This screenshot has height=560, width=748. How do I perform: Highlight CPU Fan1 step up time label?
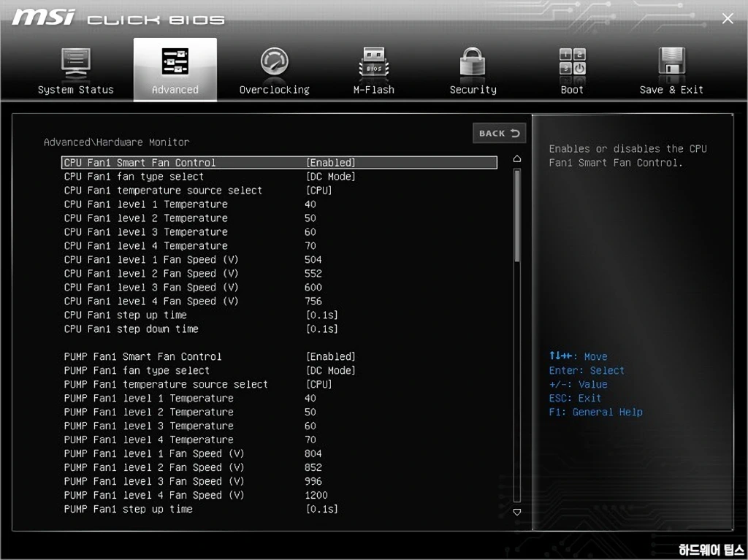pos(125,315)
